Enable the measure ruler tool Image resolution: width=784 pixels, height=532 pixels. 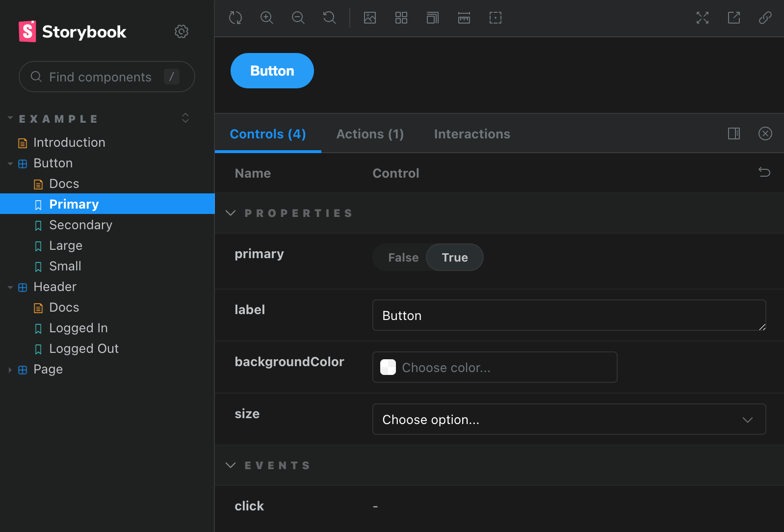point(464,18)
